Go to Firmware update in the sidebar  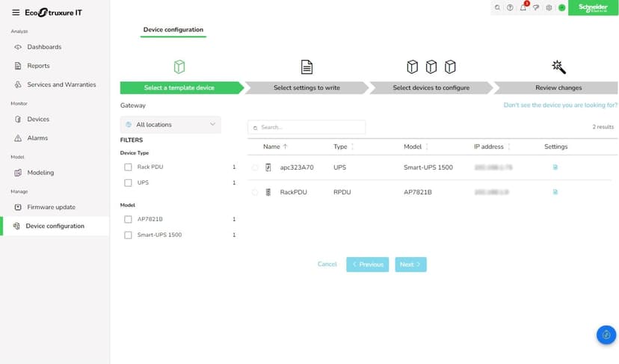(x=51, y=207)
